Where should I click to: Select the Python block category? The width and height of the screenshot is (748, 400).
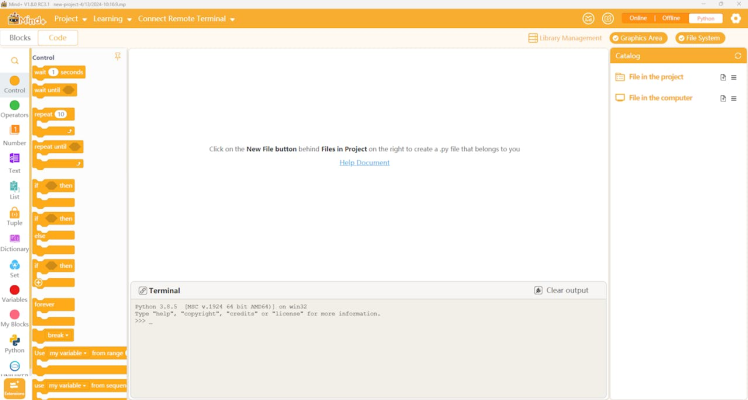[14, 344]
